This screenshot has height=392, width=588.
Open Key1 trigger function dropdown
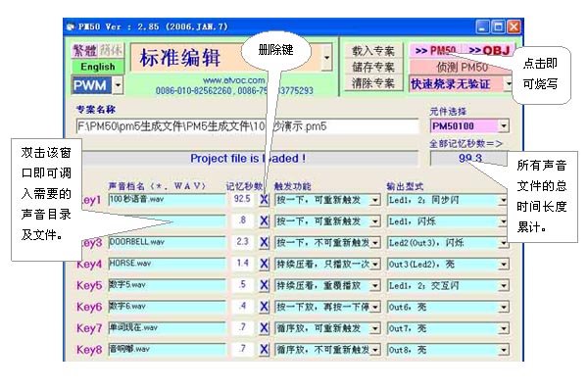(x=374, y=199)
